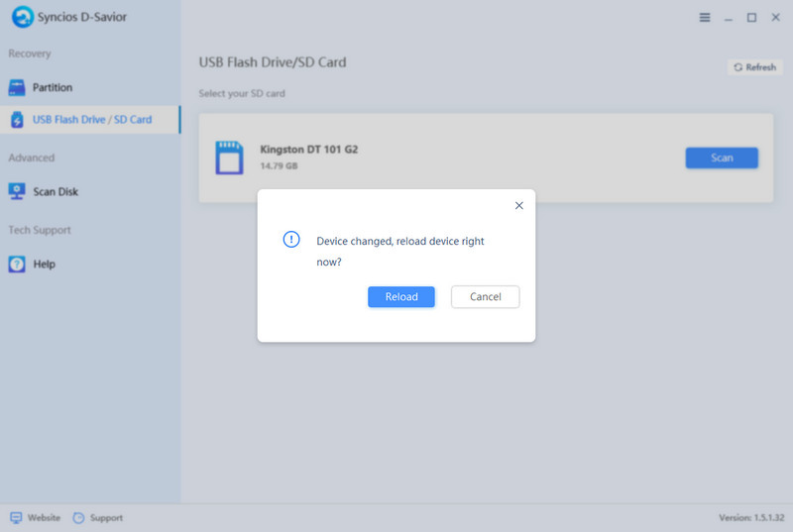Open the Support link in footer

[106, 518]
